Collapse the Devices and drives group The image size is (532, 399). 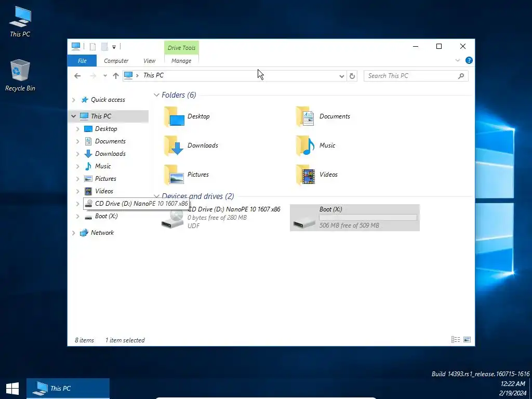[x=156, y=196]
